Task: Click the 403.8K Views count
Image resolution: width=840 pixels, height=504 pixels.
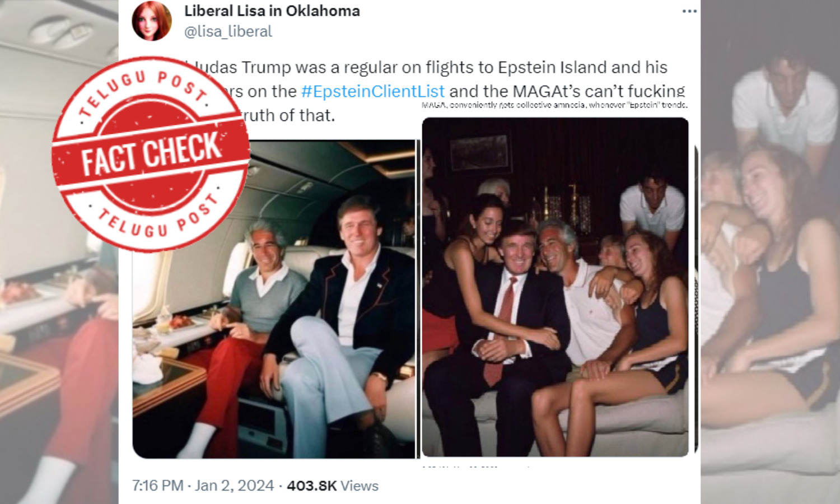Action: (333, 486)
